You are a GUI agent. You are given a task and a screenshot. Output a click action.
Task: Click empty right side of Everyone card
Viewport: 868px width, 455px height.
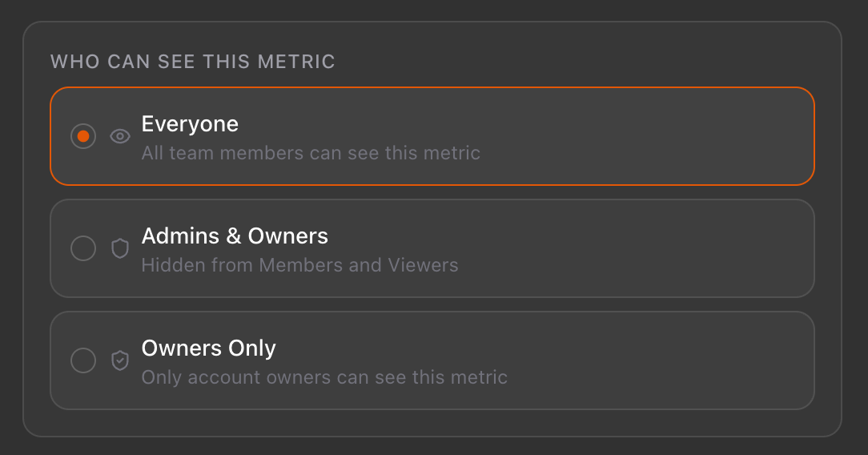pyautogui.click(x=681, y=136)
